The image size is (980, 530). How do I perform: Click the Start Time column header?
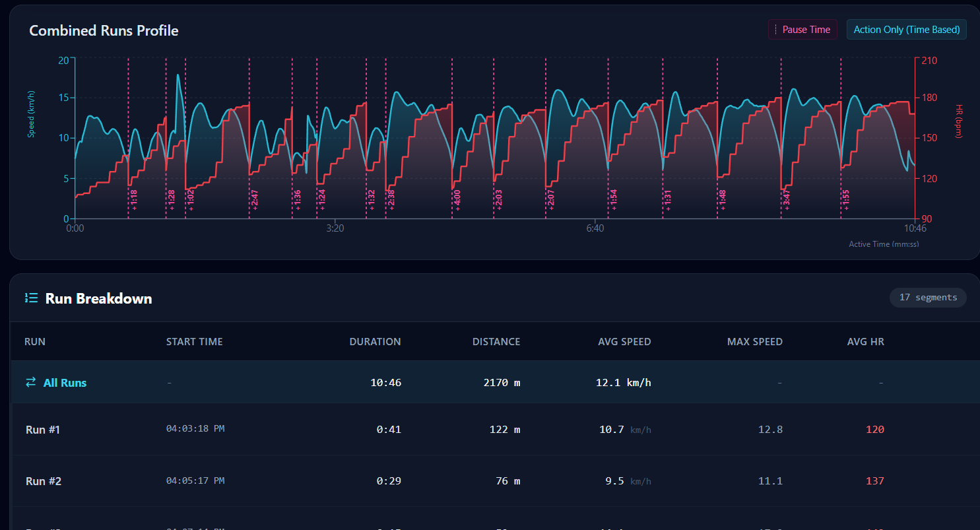(x=194, y=342)
